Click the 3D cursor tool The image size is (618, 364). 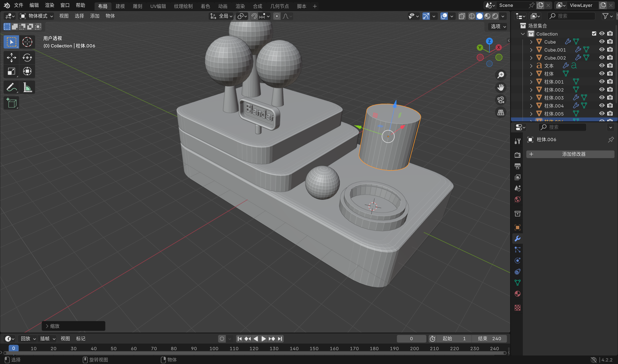pyautogui.click(x=27, y=42)
